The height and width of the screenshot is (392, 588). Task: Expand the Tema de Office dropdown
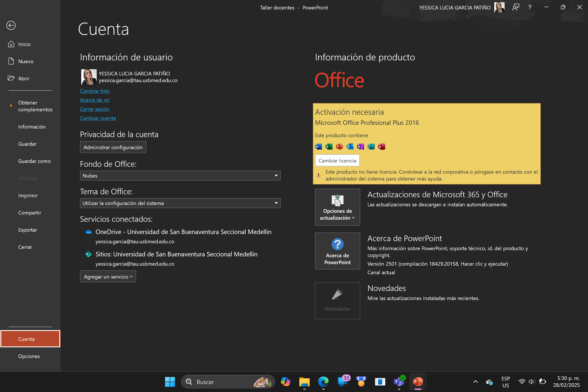click(180, 203)
